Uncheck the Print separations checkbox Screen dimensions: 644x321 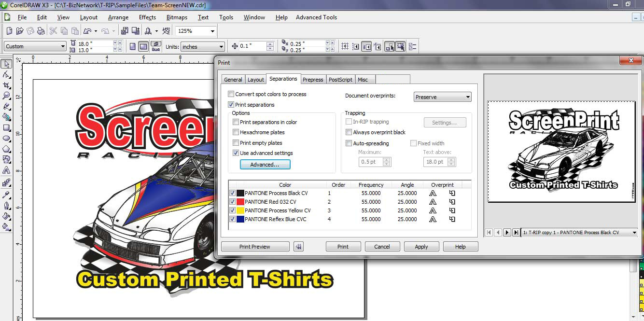point(231,105)
